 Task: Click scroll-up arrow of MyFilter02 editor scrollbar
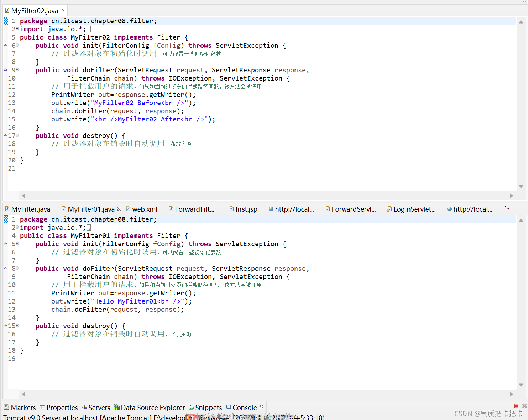(521, 22)
